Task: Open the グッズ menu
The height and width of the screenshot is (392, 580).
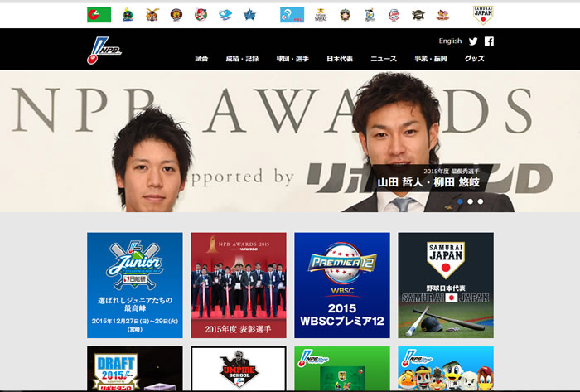Action: click(x=475, y=59)
